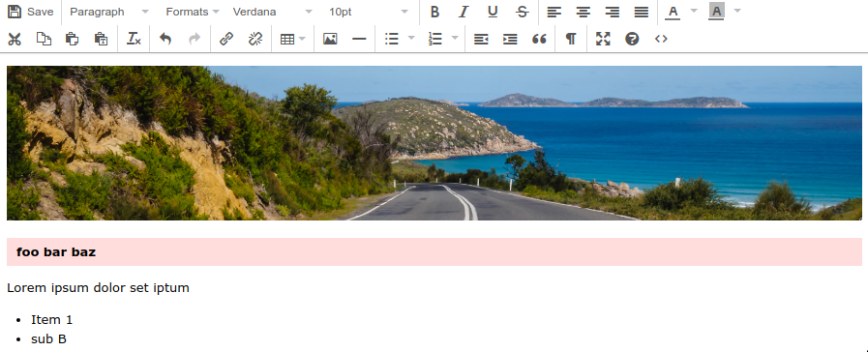Open the Formats menu
The width and height of the screenshot is (868, 352).
(x=193, y=12)
